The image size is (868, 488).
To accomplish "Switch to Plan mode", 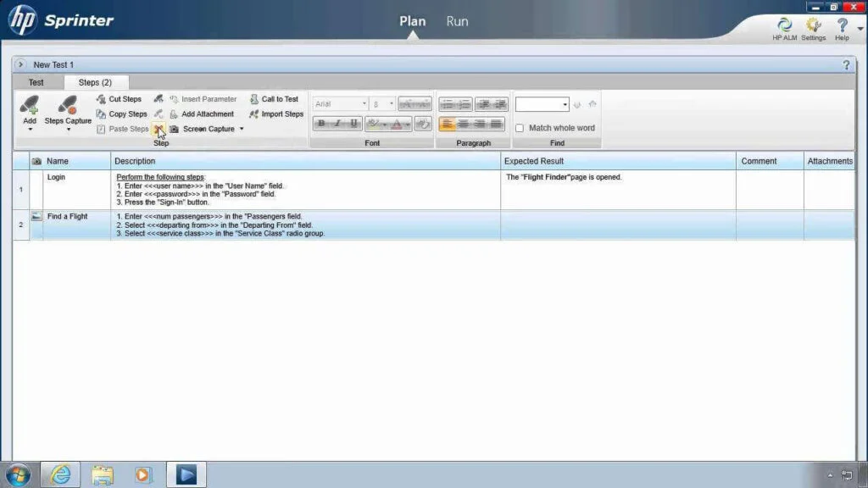I will [x=413, y=21].
